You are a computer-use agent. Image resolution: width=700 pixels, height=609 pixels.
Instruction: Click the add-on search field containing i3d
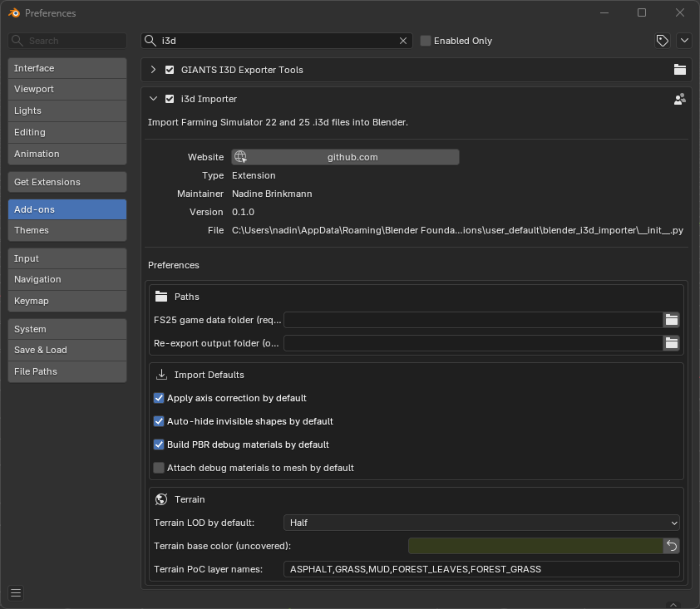pyautogui.click(x=276, y=41)
